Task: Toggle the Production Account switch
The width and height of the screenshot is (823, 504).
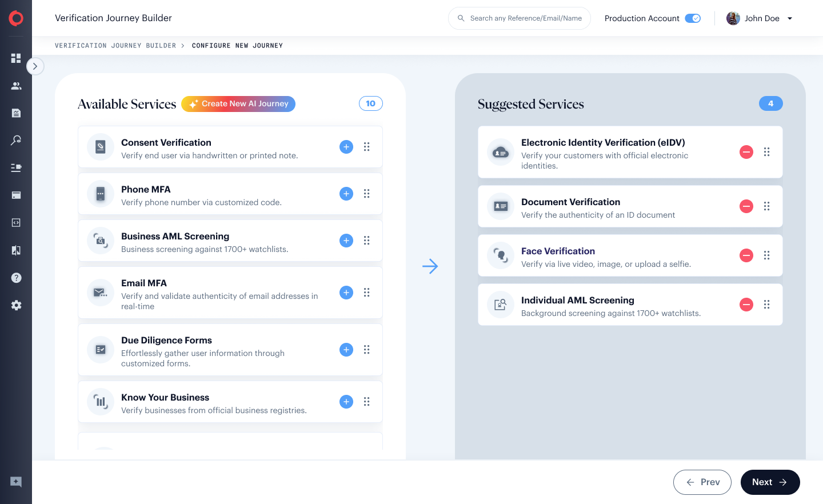Action: pyautogui.click(x=693, y=18)
